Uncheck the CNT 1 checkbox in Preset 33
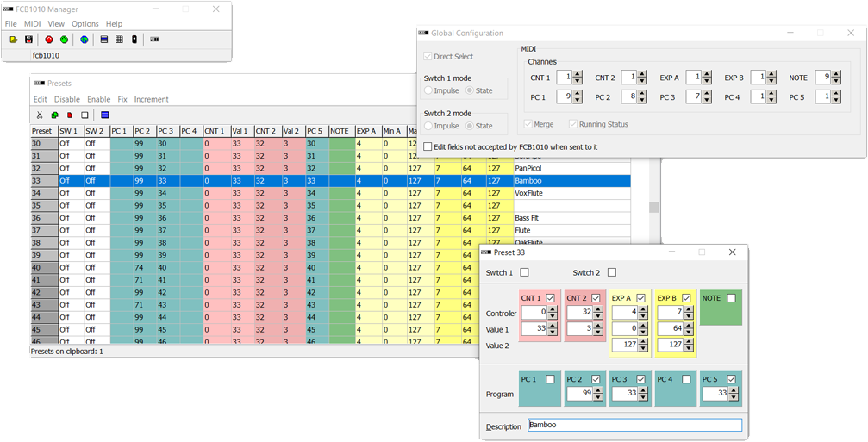The height and width of the screenshot is (442, 868). click(x=550, y=297)
